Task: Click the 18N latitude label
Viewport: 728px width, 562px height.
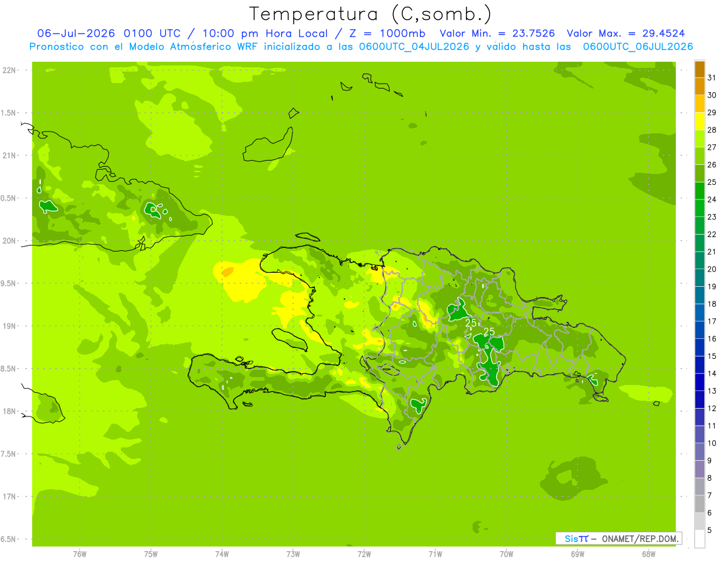Action: pos(9,411)
